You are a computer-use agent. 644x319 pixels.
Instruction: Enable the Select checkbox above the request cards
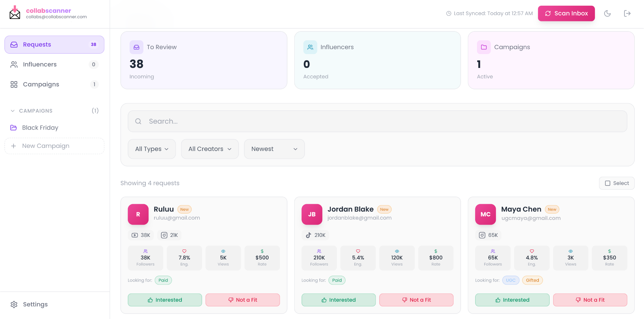tap(608, 183)
